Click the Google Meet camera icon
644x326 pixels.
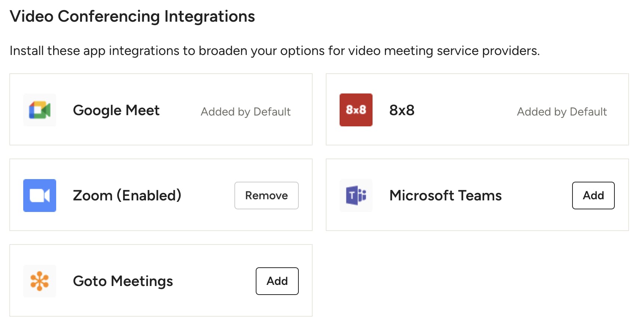point(40,110)
